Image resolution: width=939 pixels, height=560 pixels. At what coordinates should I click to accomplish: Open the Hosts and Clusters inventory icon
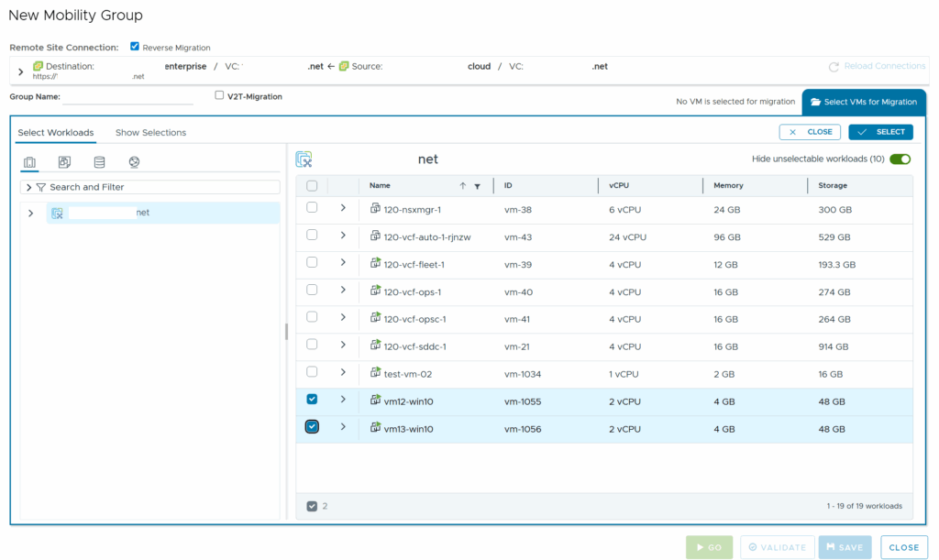(29, 162)
